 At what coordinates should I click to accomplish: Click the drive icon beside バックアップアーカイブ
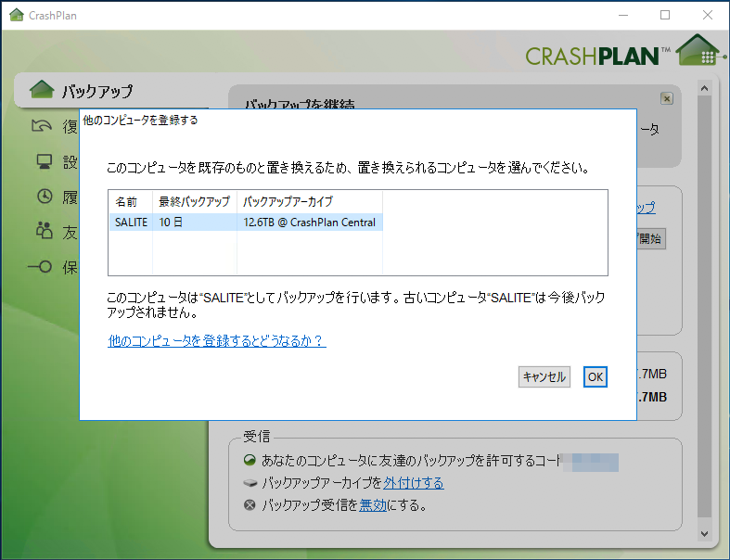(x=250, y=483)
